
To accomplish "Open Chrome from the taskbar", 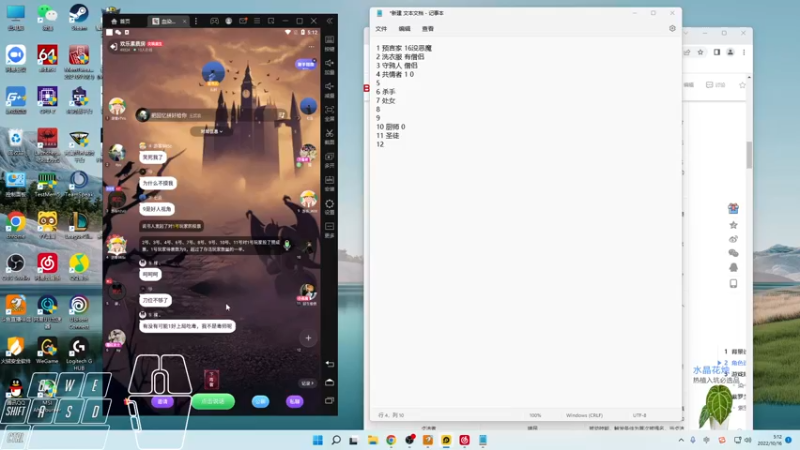I will point(391,440).
